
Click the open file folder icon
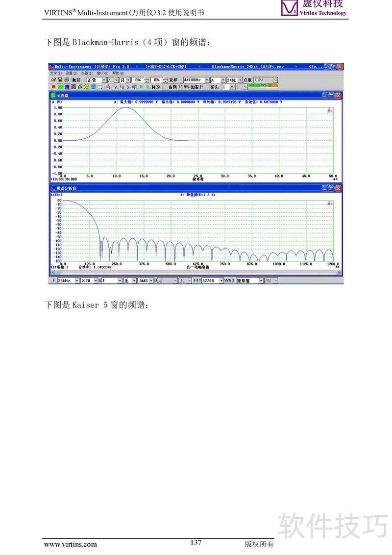53,80
